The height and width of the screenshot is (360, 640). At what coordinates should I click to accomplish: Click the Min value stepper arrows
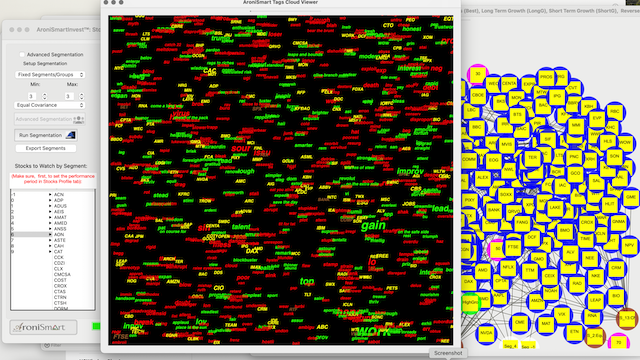tap(44, 96)
